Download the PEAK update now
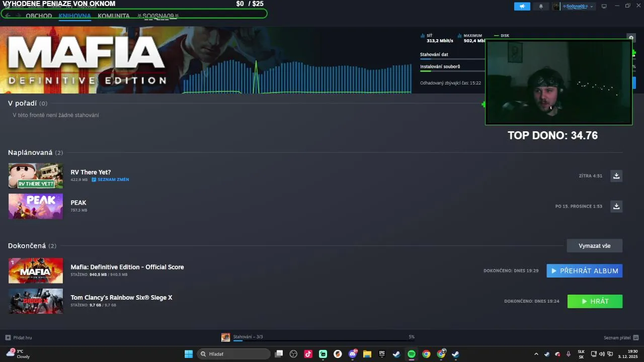This screenshot has width=644, height=362. (x=616, y=206)
